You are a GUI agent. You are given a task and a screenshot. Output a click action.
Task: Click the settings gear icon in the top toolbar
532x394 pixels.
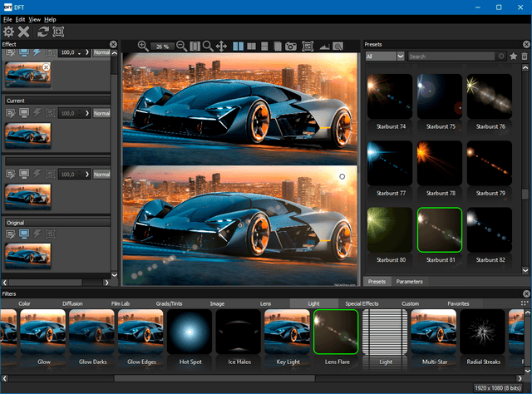[8, 32]
